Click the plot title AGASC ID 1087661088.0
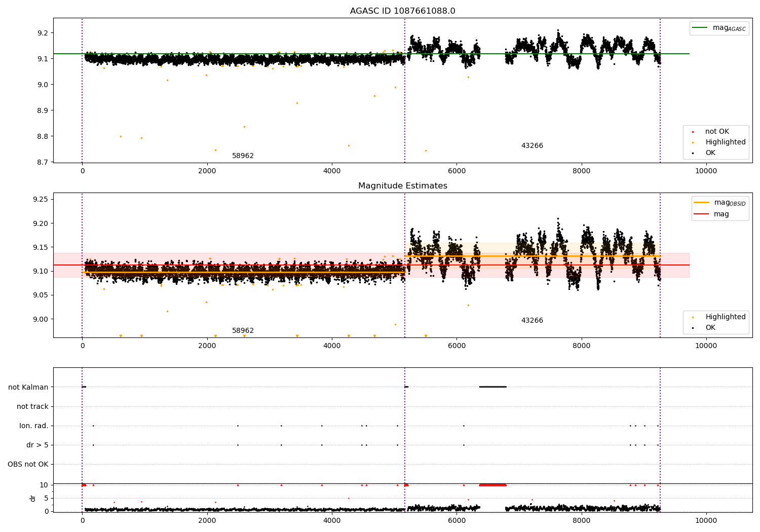Screen dimensions: 760x532 [x=402, y=11]
